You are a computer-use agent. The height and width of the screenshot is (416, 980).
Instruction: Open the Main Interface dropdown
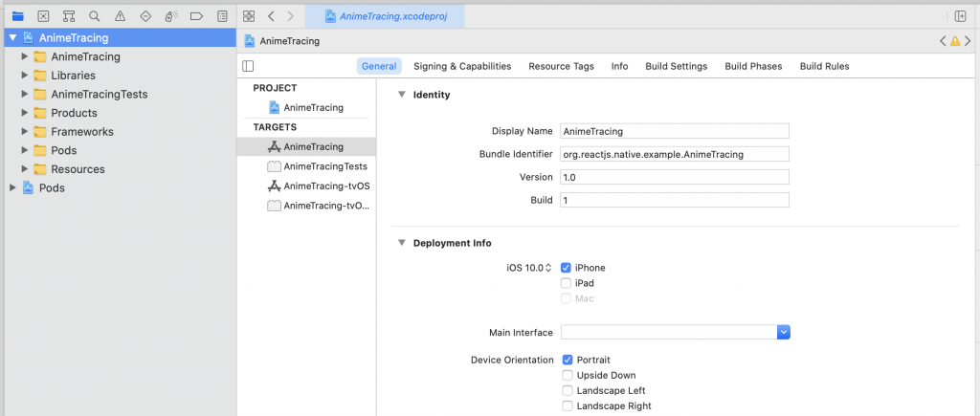click(x=783, y=332)
